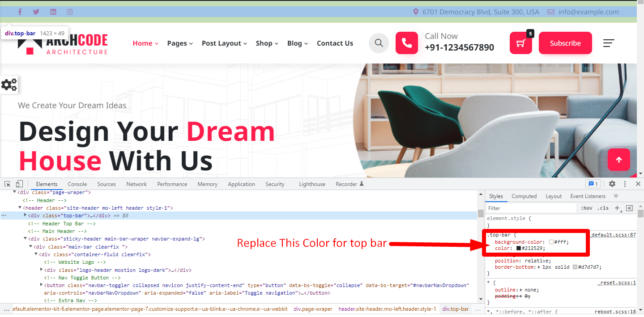Open the shopping cart icon
644x317 pixels.
coord(521,43)
